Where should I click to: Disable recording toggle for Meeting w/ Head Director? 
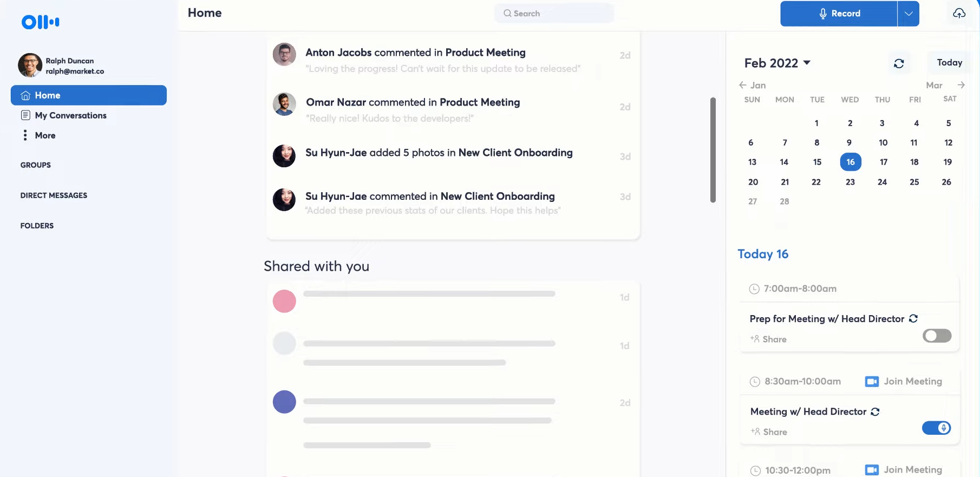pos(937,428)
